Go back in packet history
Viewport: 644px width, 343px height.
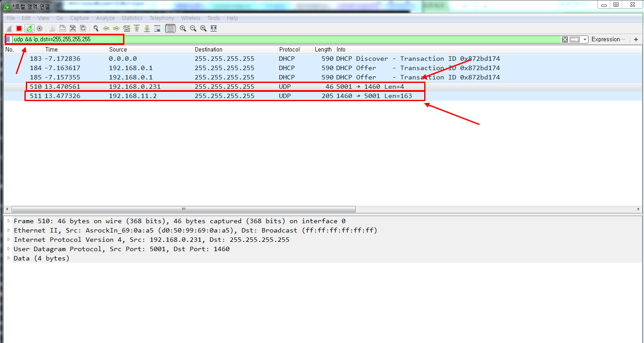coord(106,28)
